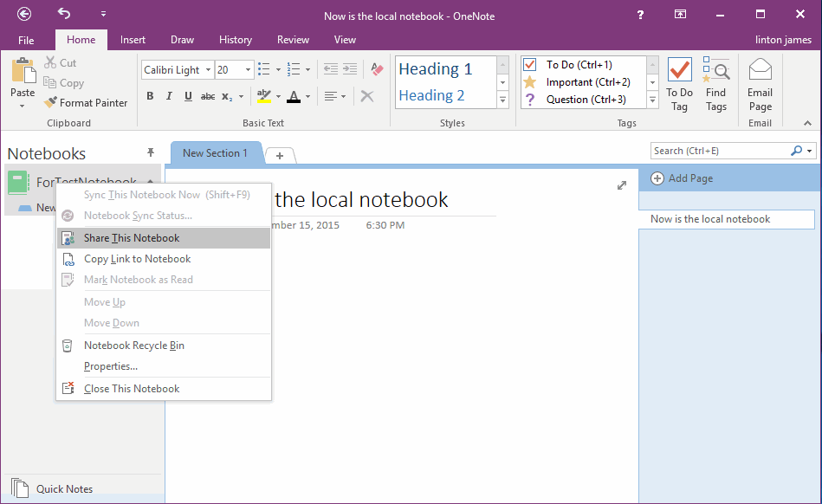The image size is (822, 504).
Task: Choose Copy Link to Notebook
Action: click(x=164, y=259)
